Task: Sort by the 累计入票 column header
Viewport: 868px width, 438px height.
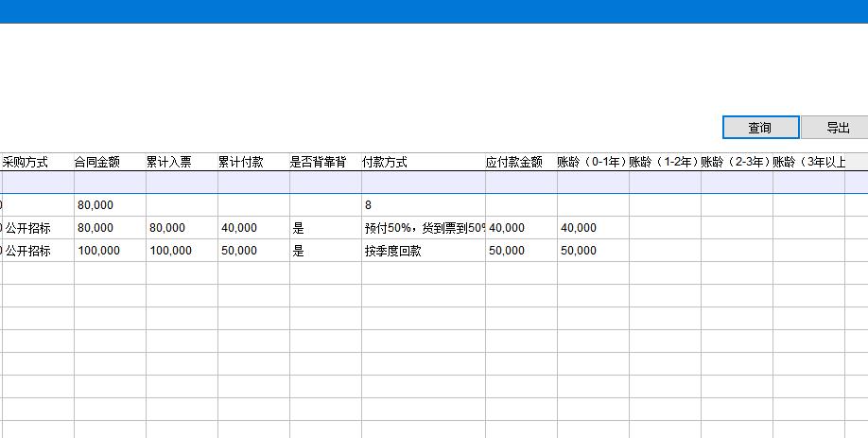Action: pyautogui.click(x=169, y=162)
